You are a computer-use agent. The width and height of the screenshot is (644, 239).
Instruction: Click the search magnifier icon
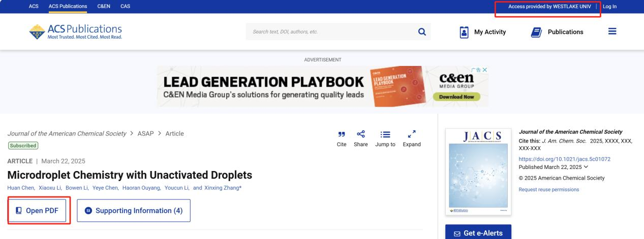(421, 32)
